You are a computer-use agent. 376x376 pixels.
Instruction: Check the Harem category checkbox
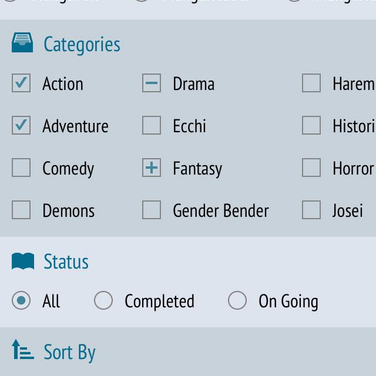311,83
